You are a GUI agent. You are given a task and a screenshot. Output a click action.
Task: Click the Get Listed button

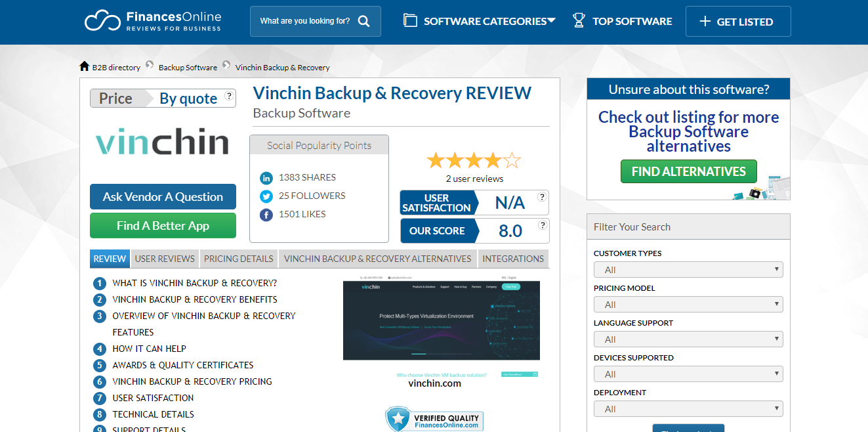click(x=738, y=22)
